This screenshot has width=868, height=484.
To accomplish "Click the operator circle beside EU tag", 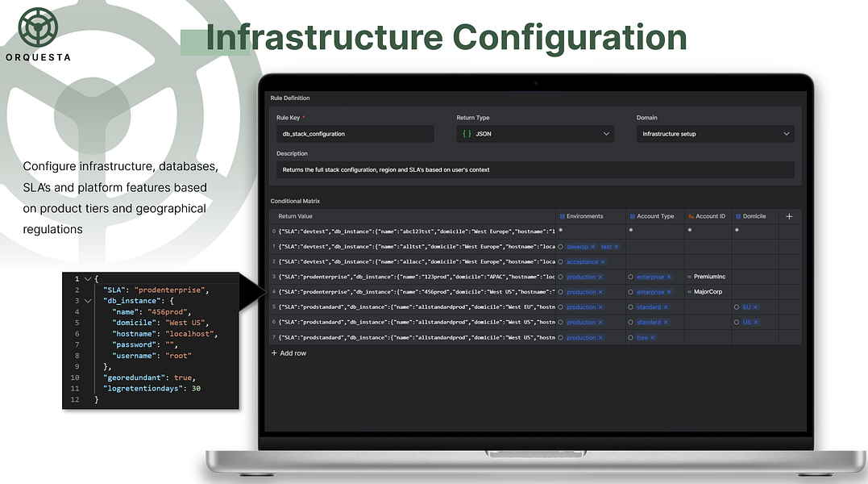I will coord(737,307).
